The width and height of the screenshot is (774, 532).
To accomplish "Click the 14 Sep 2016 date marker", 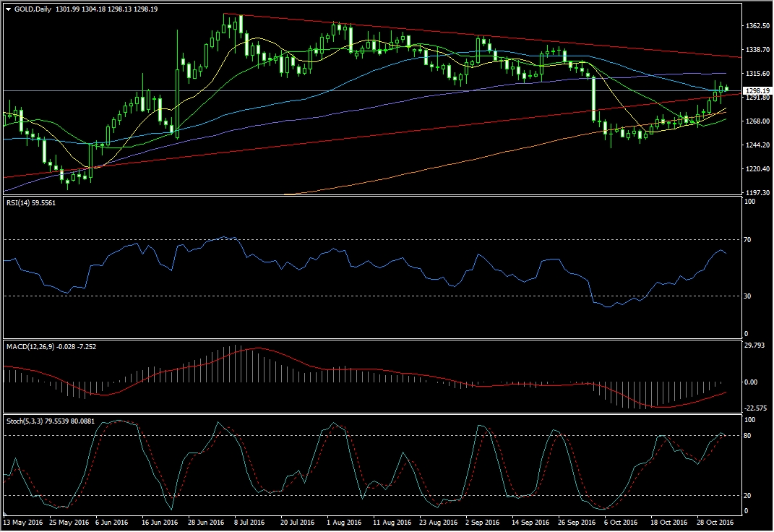I will pos(530,522).
